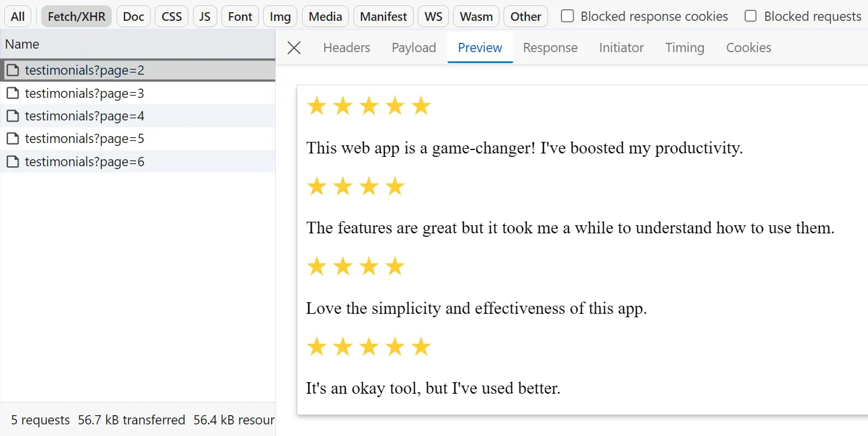This screenshot has width=868, height=436.
Task: Click the Name column header
Action: point(22,44)
